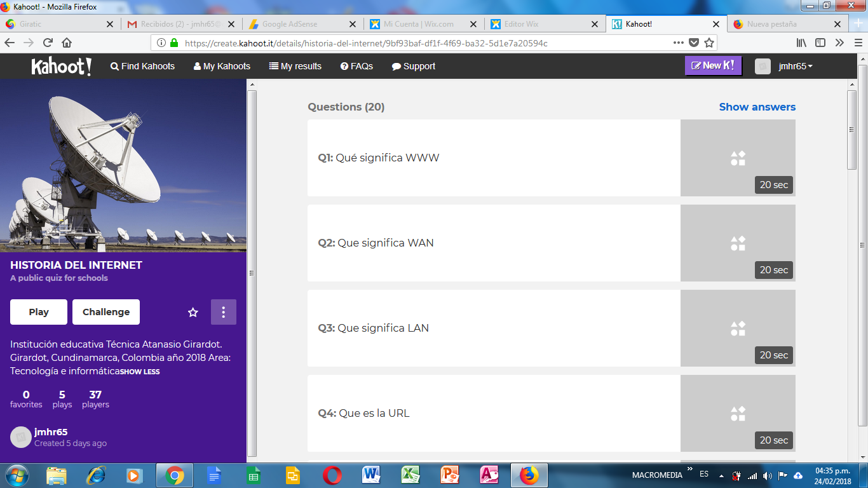Launch Microsoft Excel from the taskbar

(x=410, y=475)
